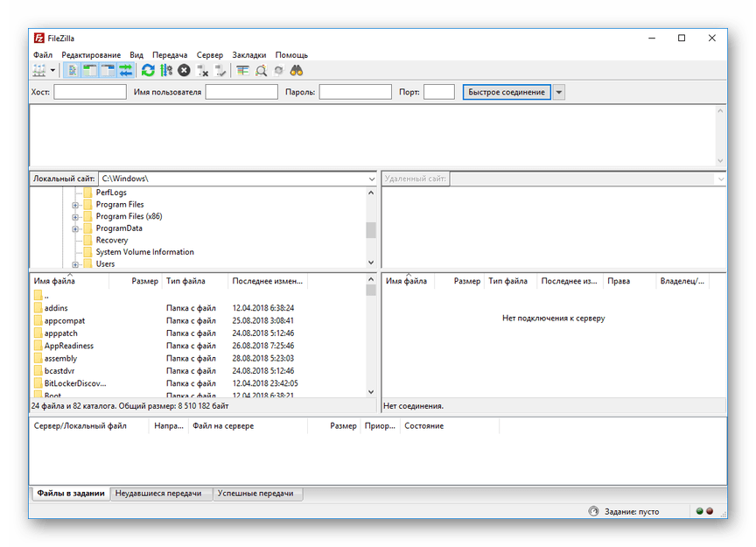This screenshot has width=756, height=547.
Task: Click the process queue toolbar icon
Action: (165, 71)
